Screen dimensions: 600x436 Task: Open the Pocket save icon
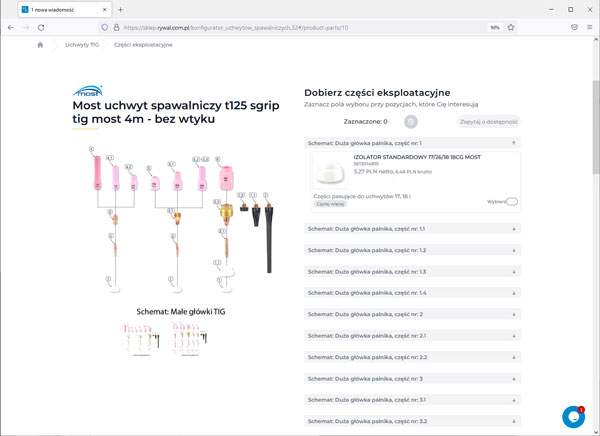(x=574, y=27)
